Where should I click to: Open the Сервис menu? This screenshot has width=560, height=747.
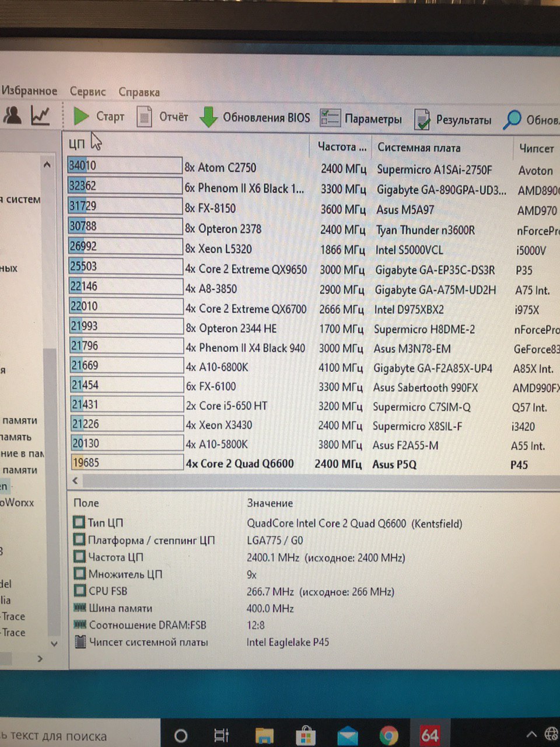point(87,92)
